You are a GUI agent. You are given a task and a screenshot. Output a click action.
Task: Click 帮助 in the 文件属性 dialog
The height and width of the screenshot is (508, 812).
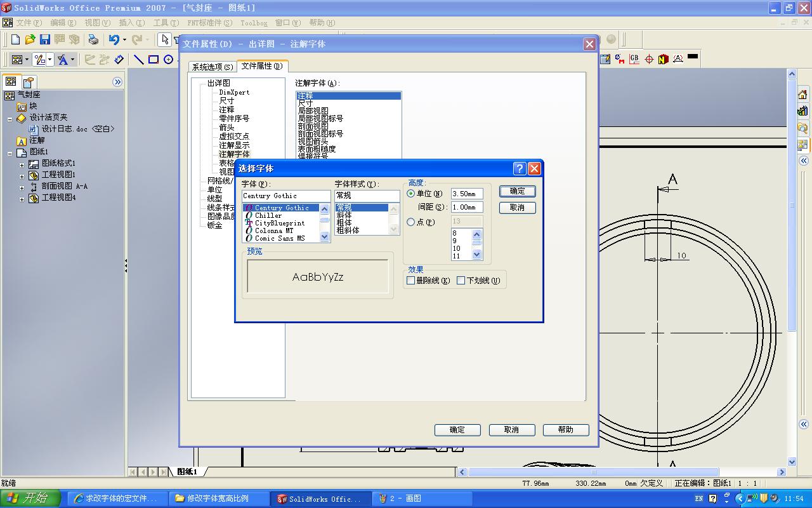click(x=566, y=430)
